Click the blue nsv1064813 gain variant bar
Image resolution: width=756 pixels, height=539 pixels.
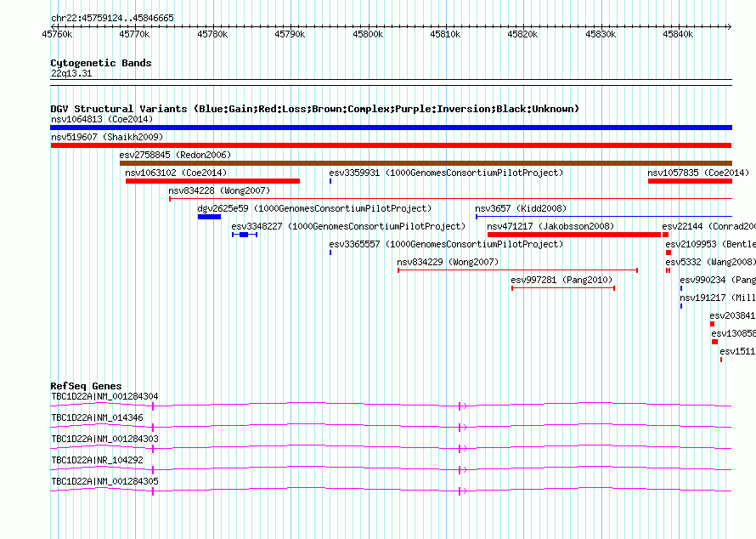[391, 128]
